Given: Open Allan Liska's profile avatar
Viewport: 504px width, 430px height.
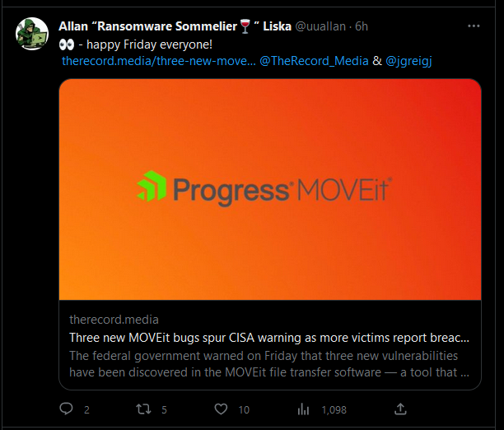Looking at the screenshot, I should 32,33.
